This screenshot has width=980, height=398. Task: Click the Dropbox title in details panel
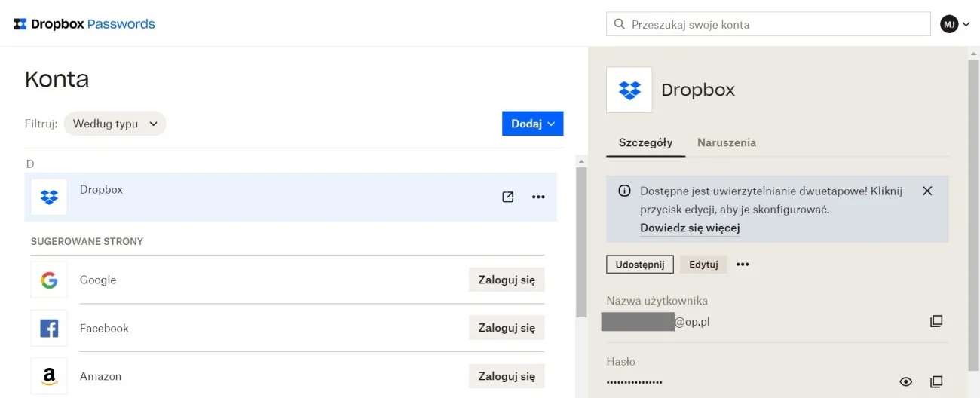[698, 90]
